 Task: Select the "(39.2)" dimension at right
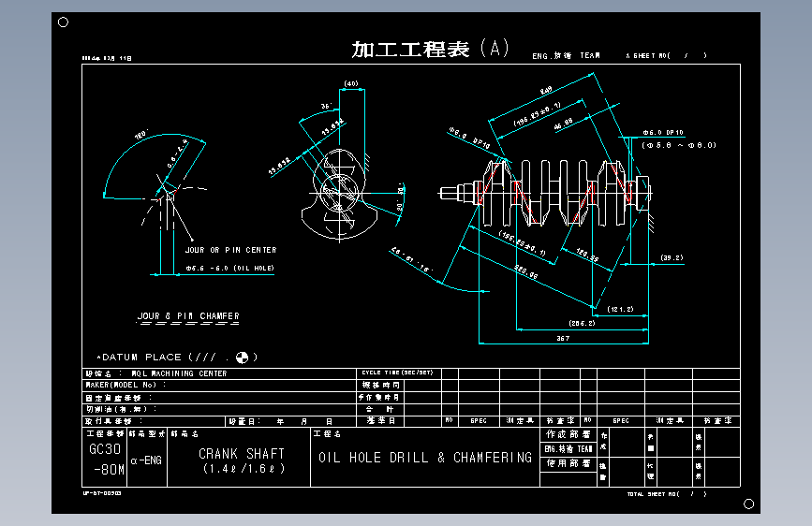tap(672, 257)
